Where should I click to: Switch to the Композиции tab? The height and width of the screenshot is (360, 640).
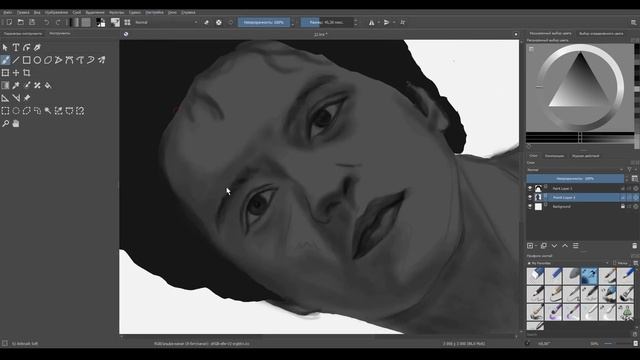coord(554,156)
